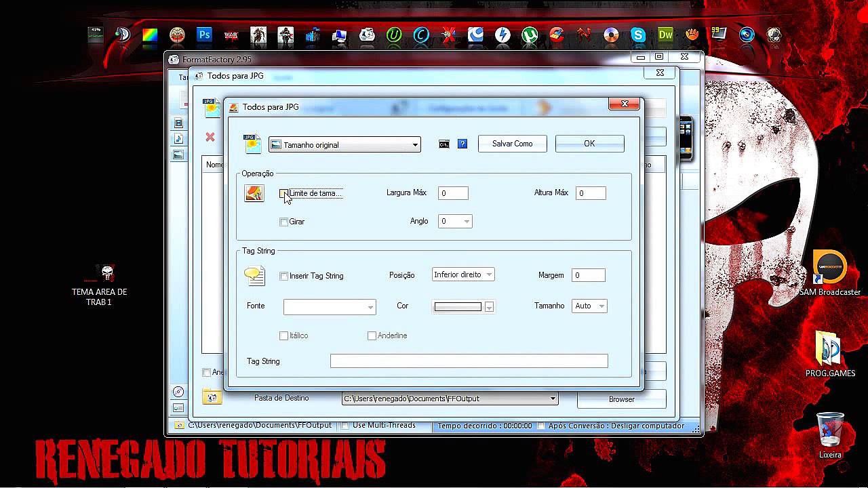Viewport: 868px width, 488px height.
Task: Click the command-line icon beside size dropdown
Action: [x=444, y=144]
